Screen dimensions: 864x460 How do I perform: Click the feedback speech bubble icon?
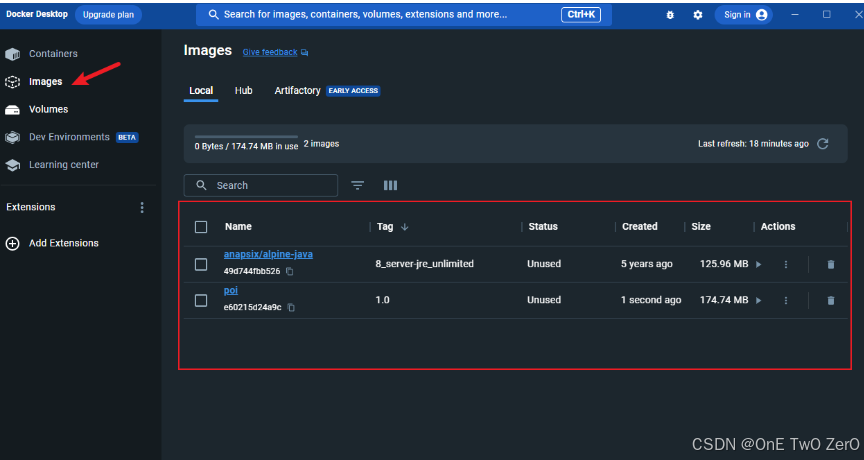click(x=305, y=53)
